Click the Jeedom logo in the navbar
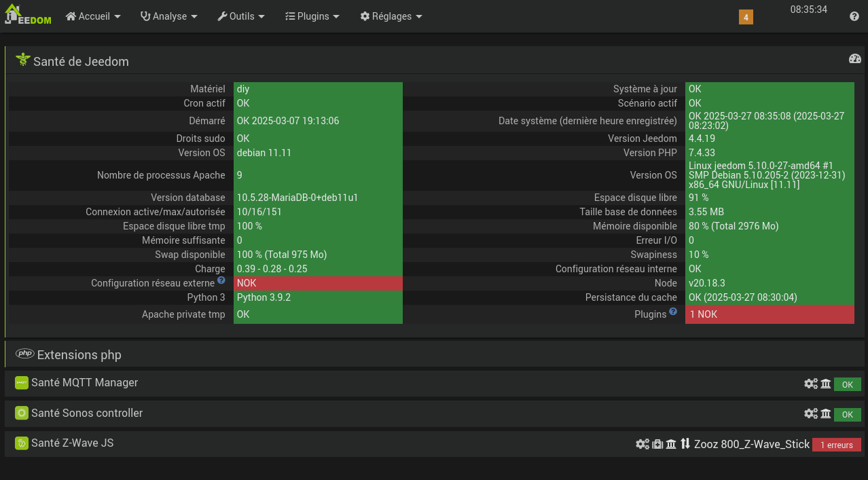Screen dimensions: 868x480 (29, 15)
